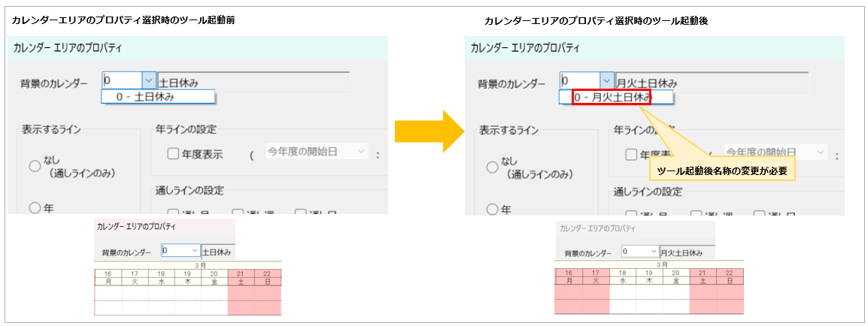Enable 年度表示 checkbox in left panel
Image resolution: width=868 pixels, height=326 pixels.
point(172,154)
